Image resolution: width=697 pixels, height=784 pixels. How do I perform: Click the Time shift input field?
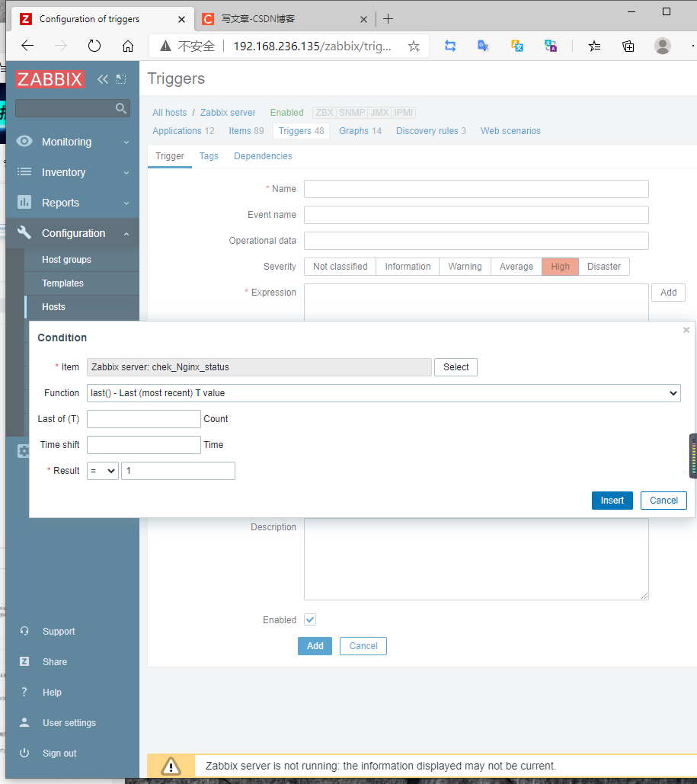point(143,445)
